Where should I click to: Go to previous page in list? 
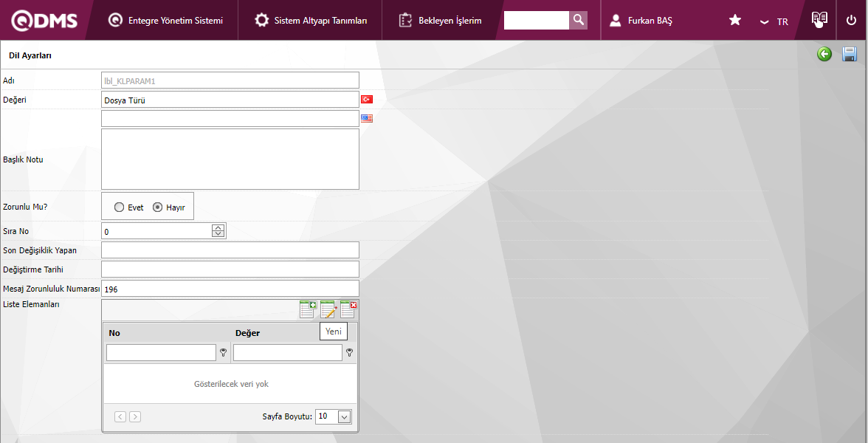(x=120, y=416)
